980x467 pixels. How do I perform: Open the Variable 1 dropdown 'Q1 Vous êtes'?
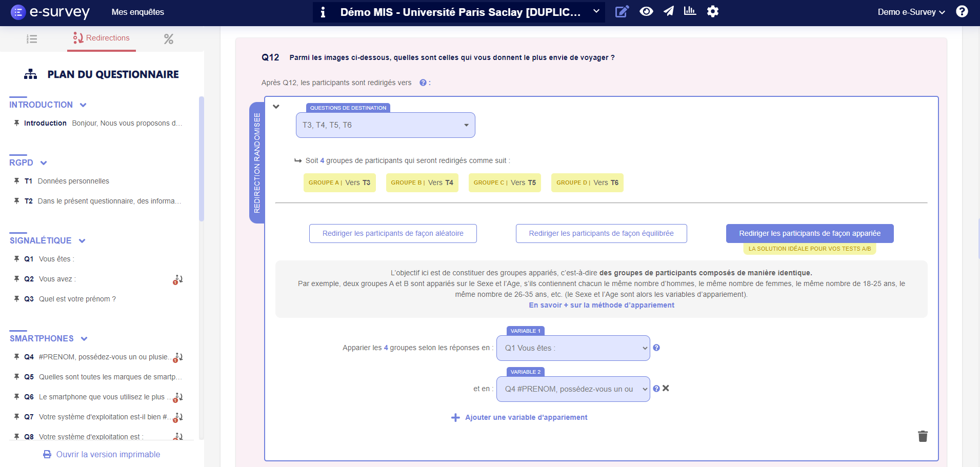click(572, 348)
